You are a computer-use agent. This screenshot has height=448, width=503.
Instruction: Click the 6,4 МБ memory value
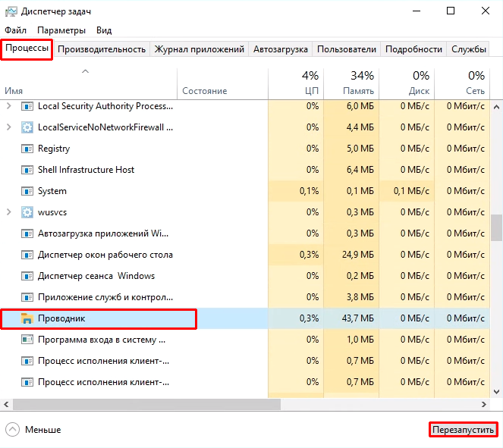click(x=360, y=170)
